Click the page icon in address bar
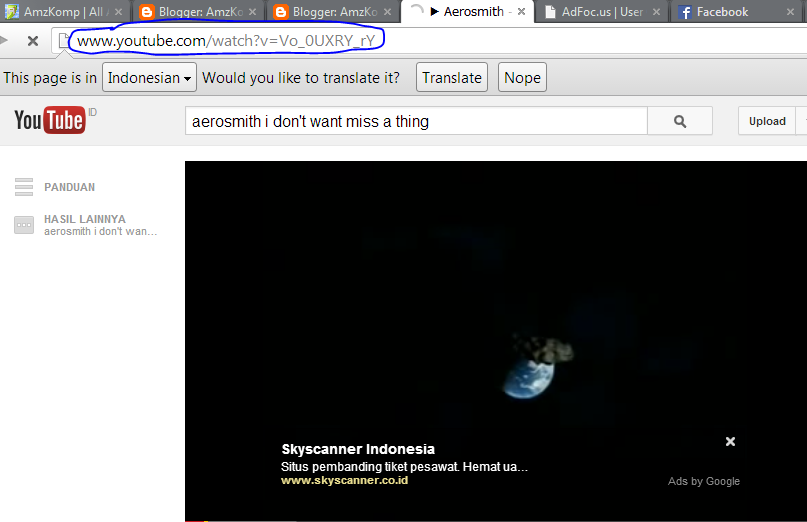Screen dimensions: 807x522 tap(63, 40)
